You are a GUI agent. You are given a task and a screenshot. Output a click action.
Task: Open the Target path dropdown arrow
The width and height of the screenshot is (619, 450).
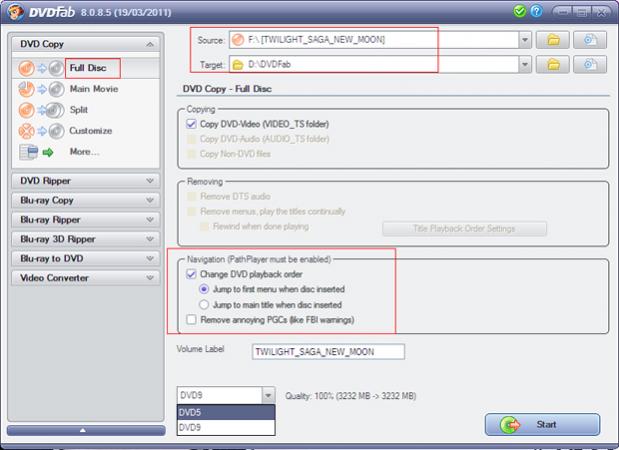(x=525, y=65)
